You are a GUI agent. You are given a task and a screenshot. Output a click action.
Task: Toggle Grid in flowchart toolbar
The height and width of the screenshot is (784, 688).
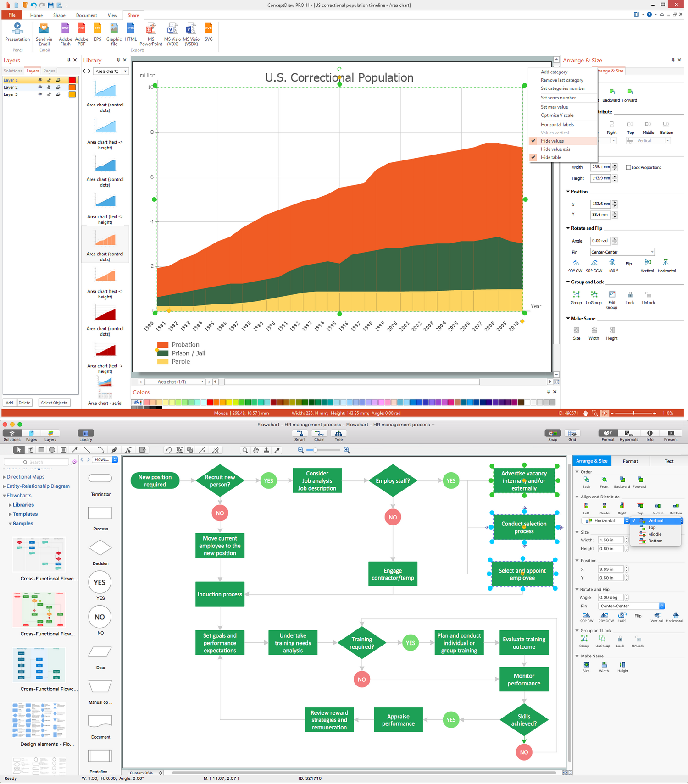pos(572,433)
